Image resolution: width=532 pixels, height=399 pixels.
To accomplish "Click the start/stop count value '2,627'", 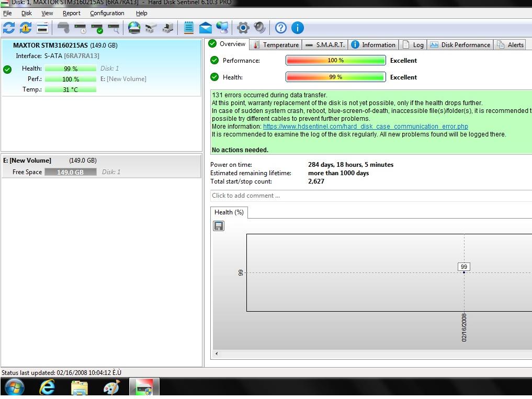I will click(x=316, y=181).
